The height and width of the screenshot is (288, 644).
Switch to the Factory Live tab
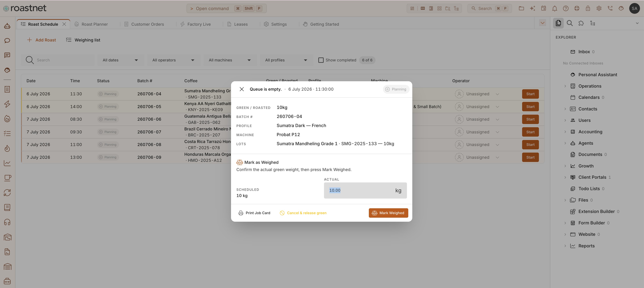pyautogui.click(x=196, y=24)
